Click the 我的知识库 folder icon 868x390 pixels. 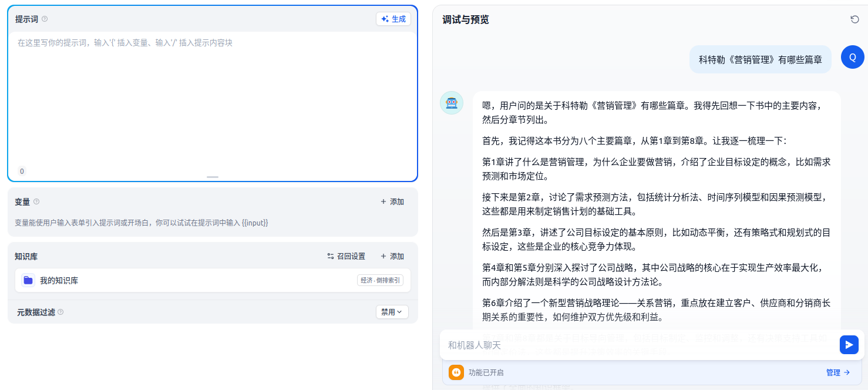(28, 280)
